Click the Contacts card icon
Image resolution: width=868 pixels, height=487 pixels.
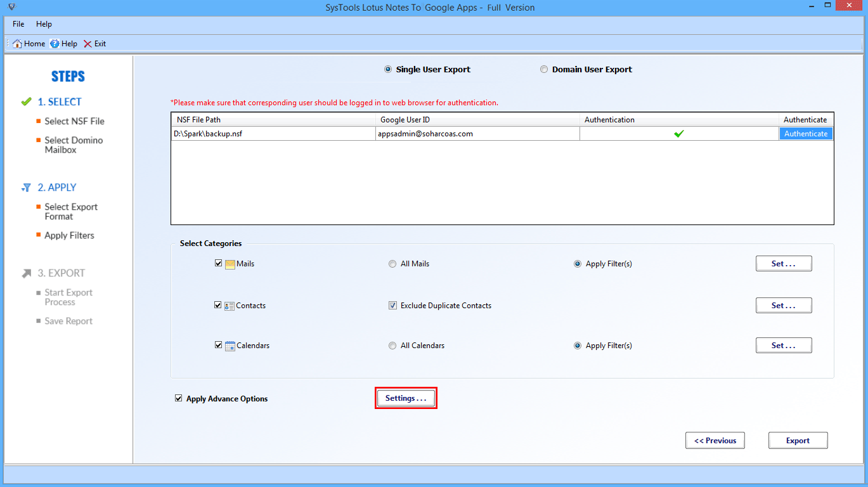click(230, 306)
